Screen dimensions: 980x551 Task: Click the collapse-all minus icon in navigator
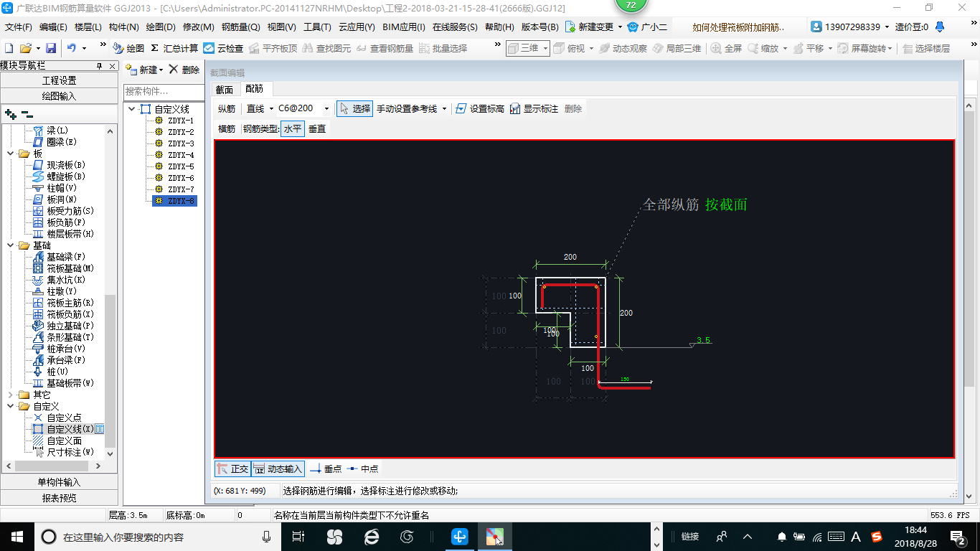point(27,114)
